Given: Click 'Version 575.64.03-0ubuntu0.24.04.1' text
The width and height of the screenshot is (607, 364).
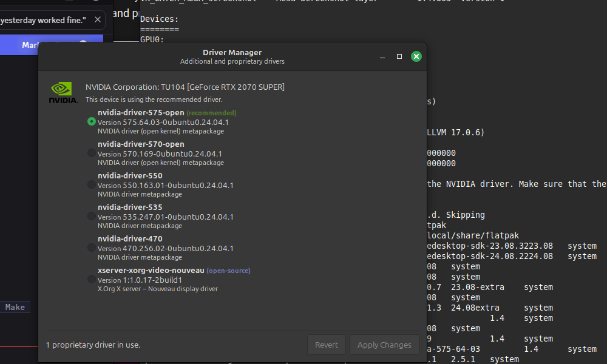Looking at the screenshot, I should click(163, 122).
